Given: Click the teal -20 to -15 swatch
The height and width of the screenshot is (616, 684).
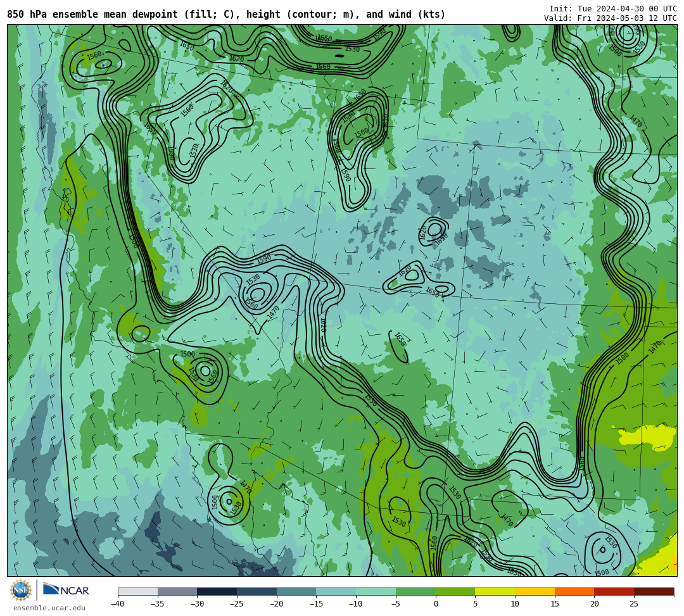Looking at the screenshot, I should 296,591.
